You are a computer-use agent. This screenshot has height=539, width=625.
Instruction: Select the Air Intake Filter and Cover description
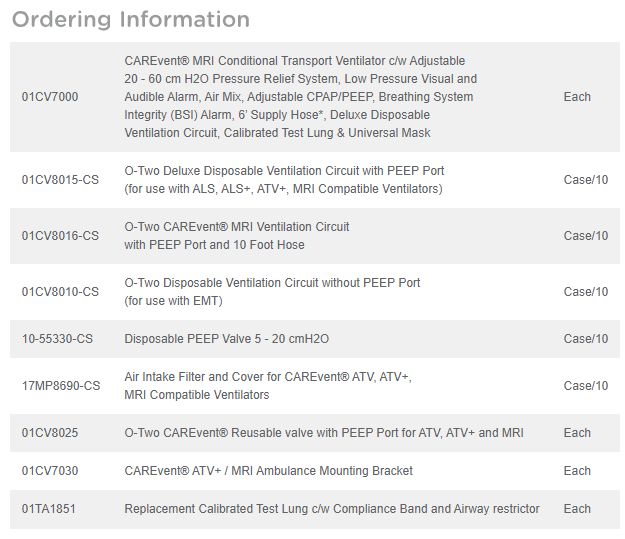[267, 386]
